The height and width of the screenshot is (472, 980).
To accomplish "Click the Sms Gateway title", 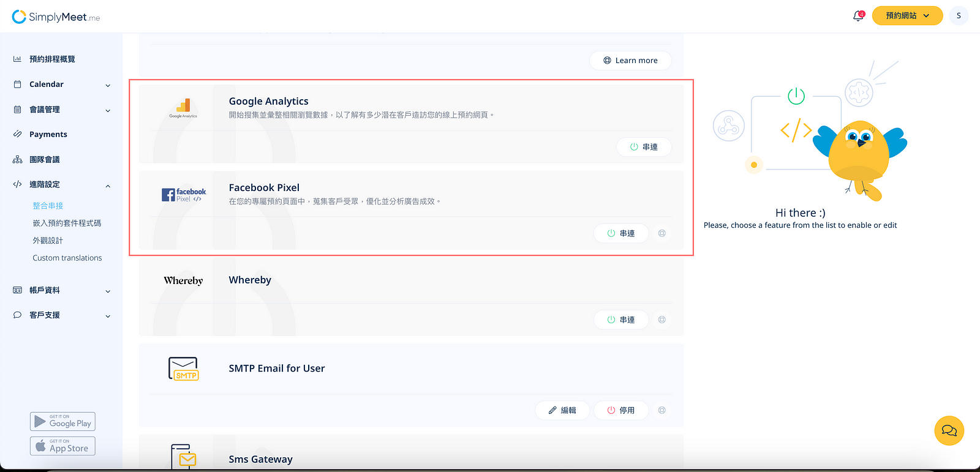I will click(260, 459).
